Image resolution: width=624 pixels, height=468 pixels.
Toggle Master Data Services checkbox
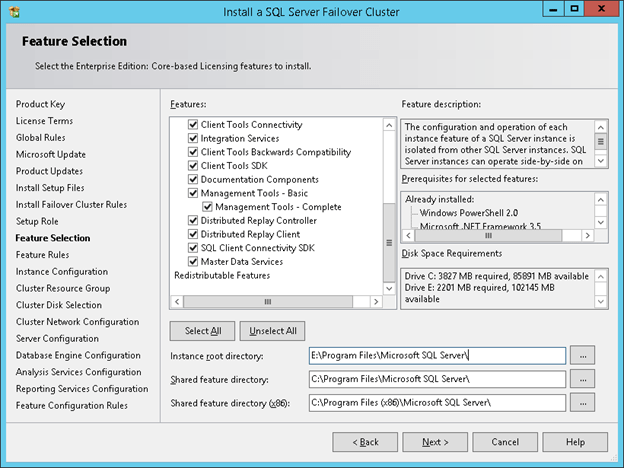pyautogui.click(x=193, y=261)
